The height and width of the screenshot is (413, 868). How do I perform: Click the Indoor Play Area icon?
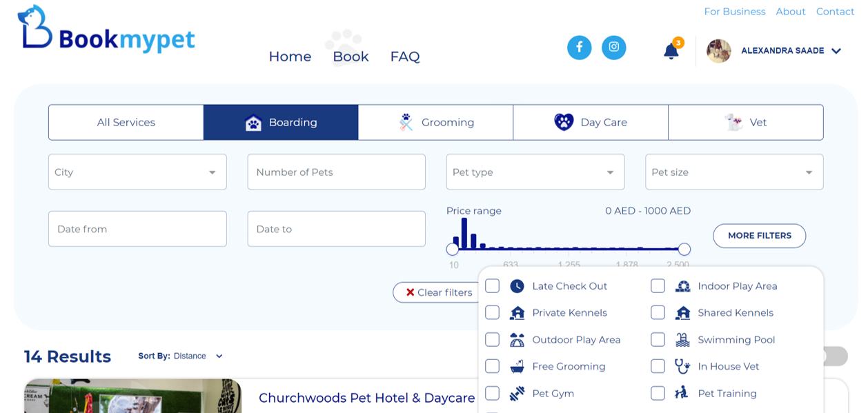click(682, 286)
